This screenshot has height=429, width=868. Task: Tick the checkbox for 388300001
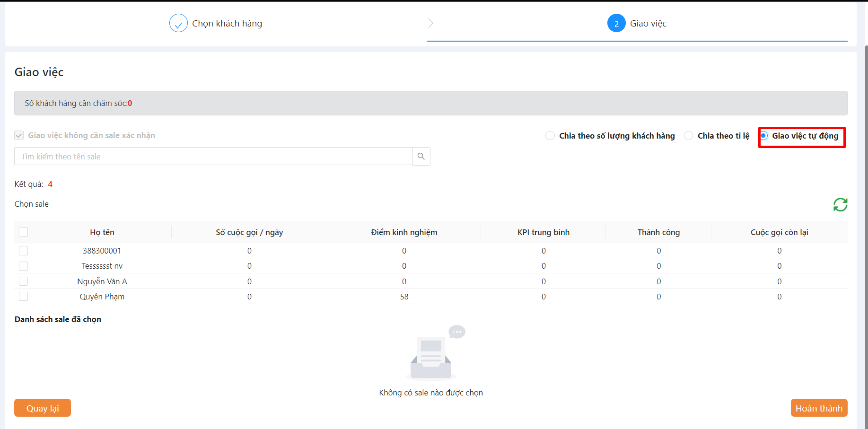click(24, 251)
